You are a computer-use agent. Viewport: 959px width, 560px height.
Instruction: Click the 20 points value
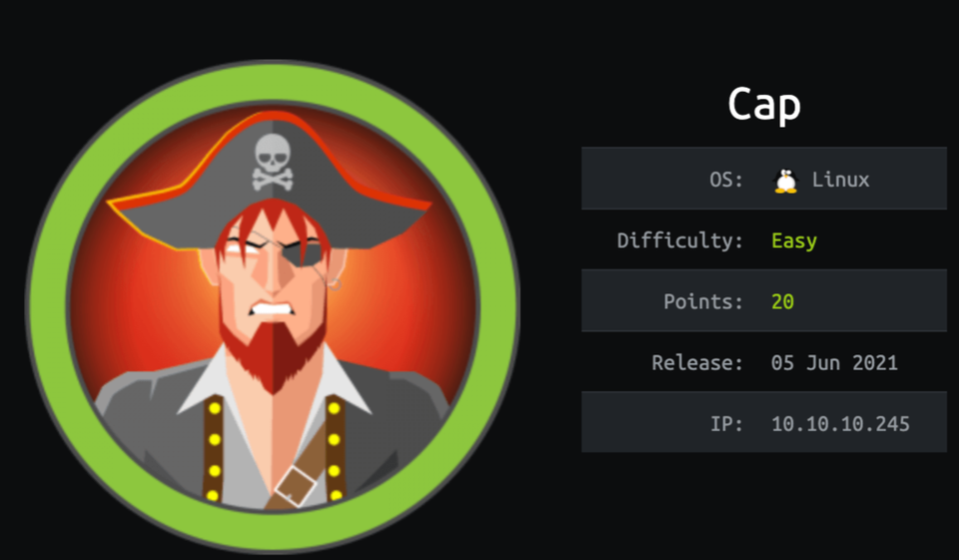(782, 301)
